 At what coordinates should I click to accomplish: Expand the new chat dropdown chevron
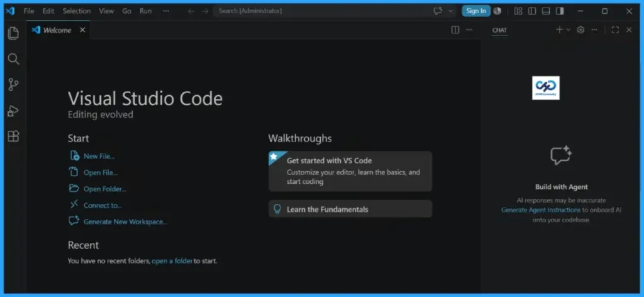[x=569, y=30]
